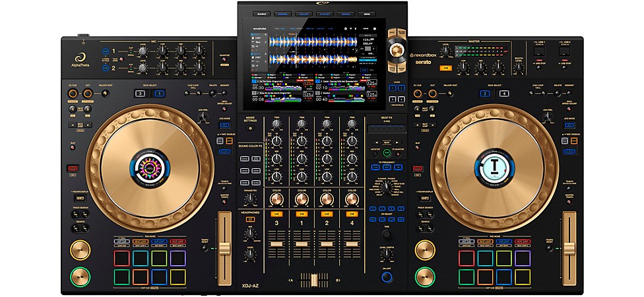Click the channel 1 TRIM knob

click(302, 123)
